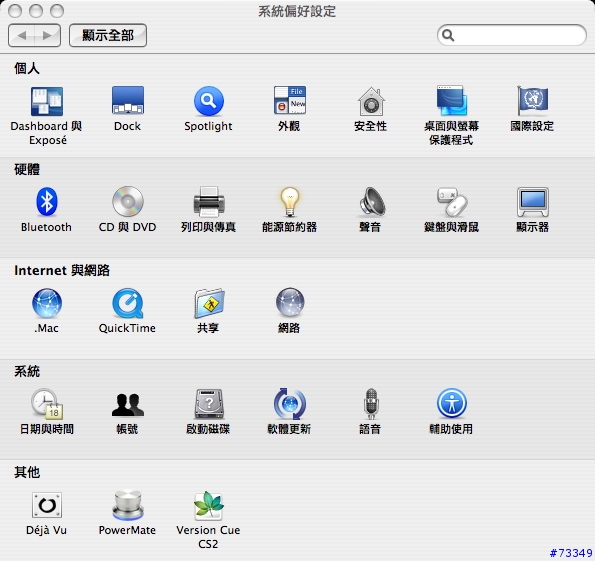Open Version Cue CS2 preferences
The width and height of the screenshot is (595, 561).
(208, 505)
